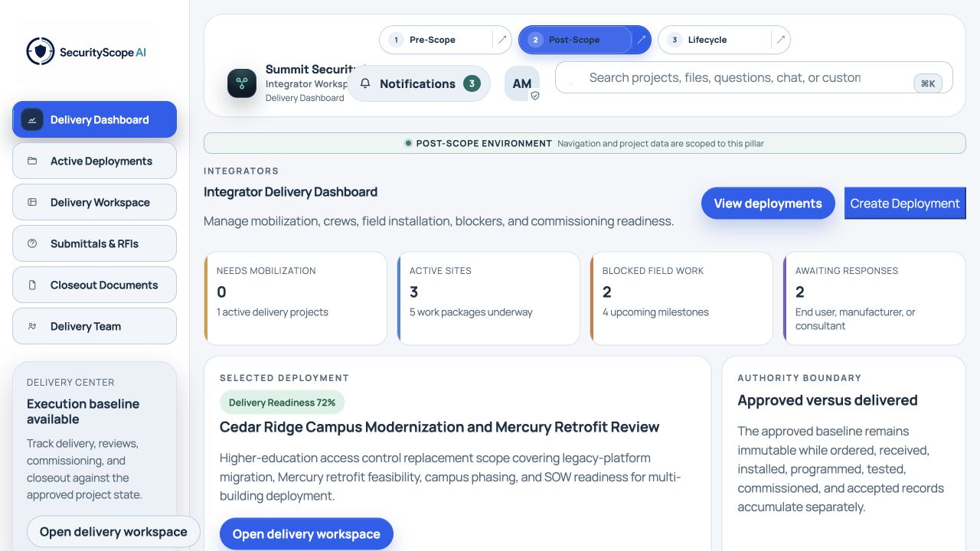Screen dimensions: 980x551
Task: Click the SecurityScope AI shield logo
Action: click(40, 51)
